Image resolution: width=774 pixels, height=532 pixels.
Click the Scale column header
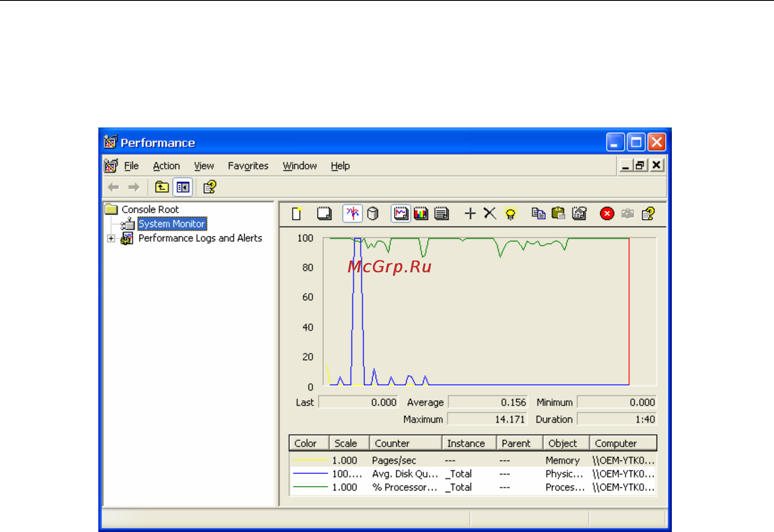349,443
